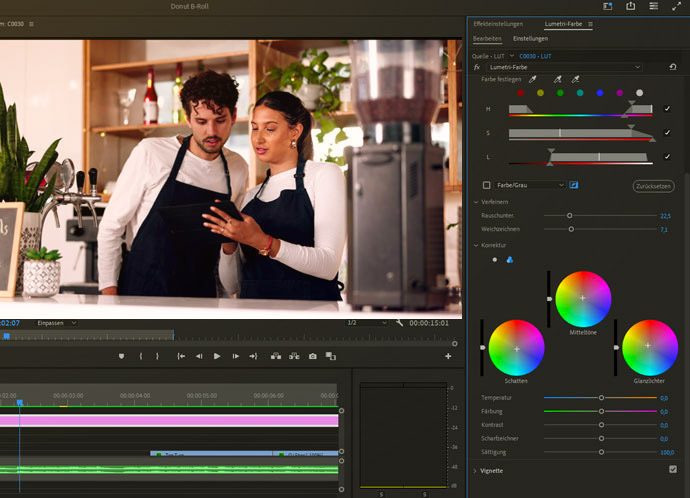Click the reset effect arrow icon

672,67
